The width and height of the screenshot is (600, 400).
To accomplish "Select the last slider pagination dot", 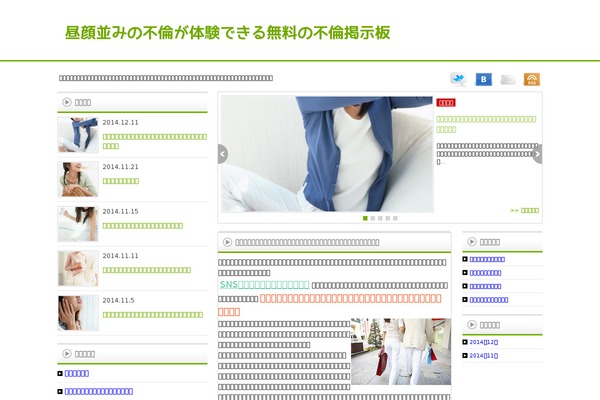I will pyautogui.click(x=395, y=218).
